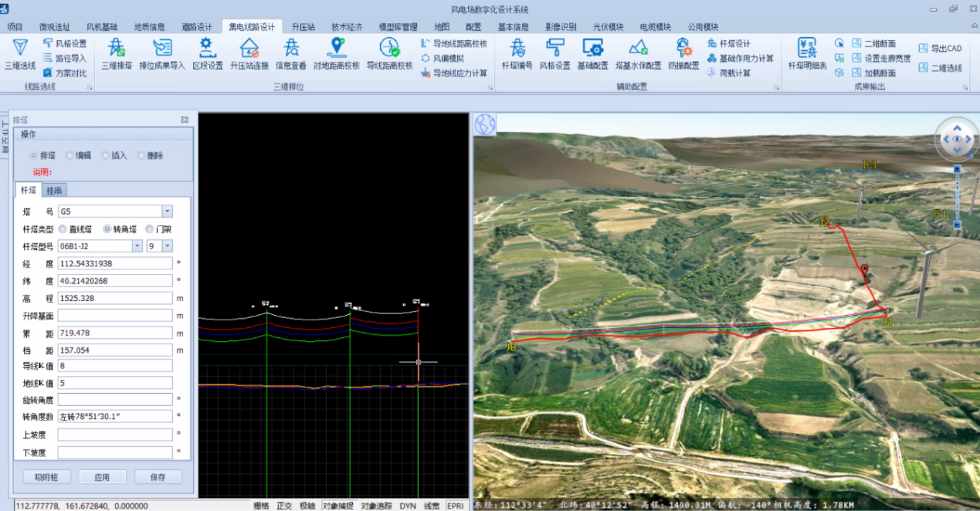Viewport: 980px width, 511px height.
Task: Click the 杆塔明细表 tower schedule icon
Action: point(807,48)
